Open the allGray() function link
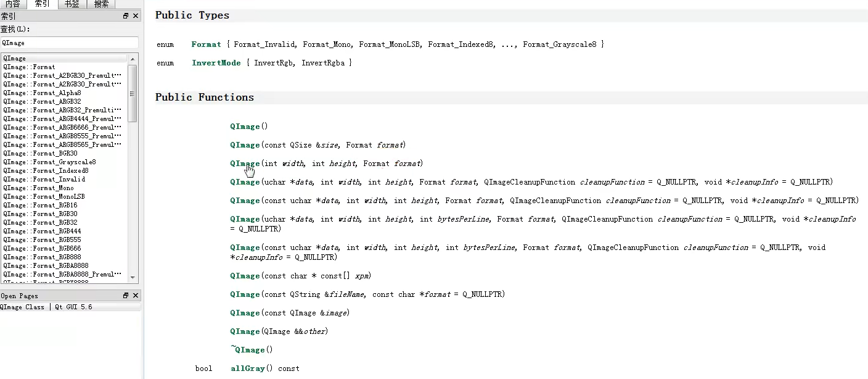 coord(248,369)
